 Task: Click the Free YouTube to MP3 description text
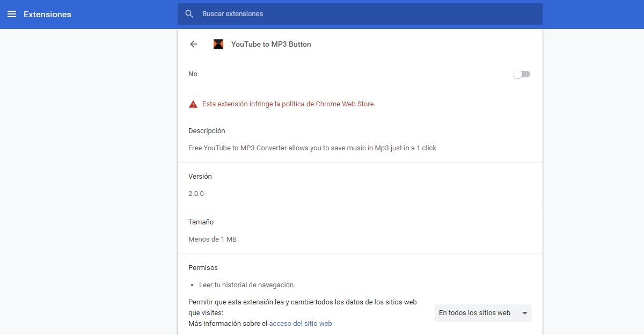312,148
